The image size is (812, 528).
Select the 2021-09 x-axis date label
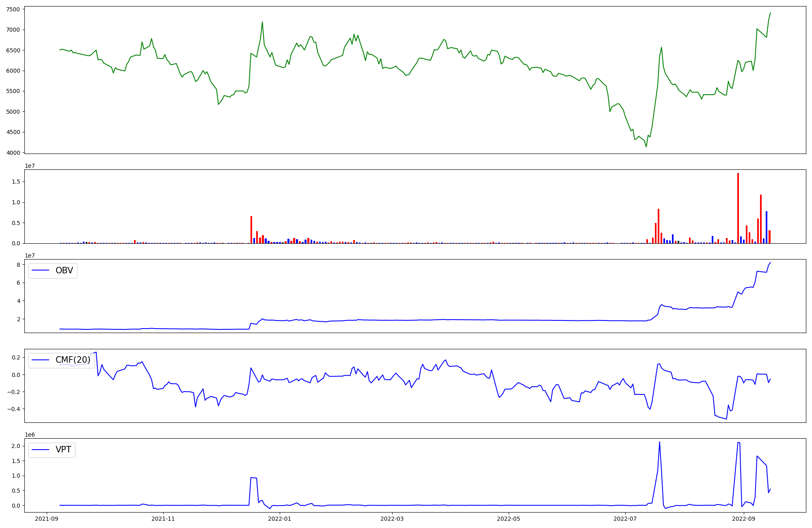point(47,519)
